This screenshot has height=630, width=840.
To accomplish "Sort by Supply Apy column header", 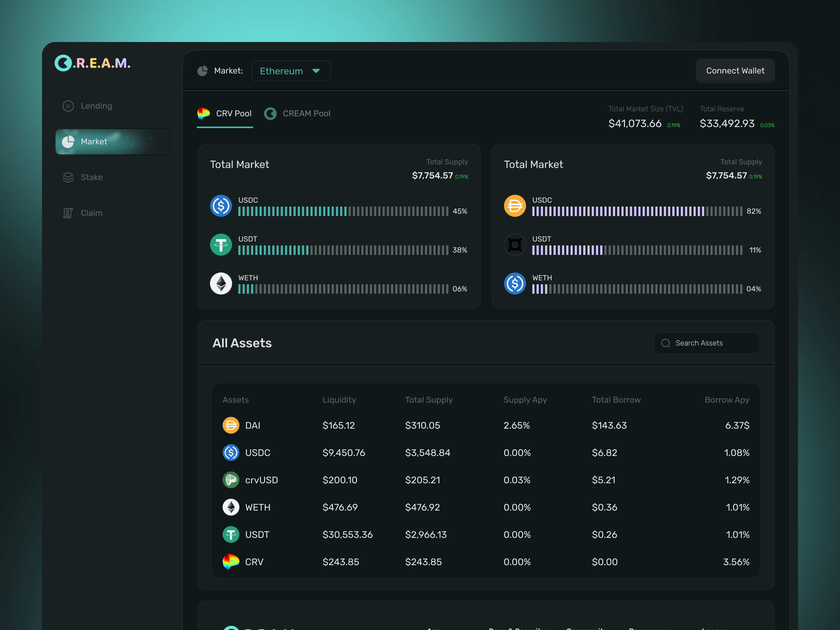I will coord(525,400).
